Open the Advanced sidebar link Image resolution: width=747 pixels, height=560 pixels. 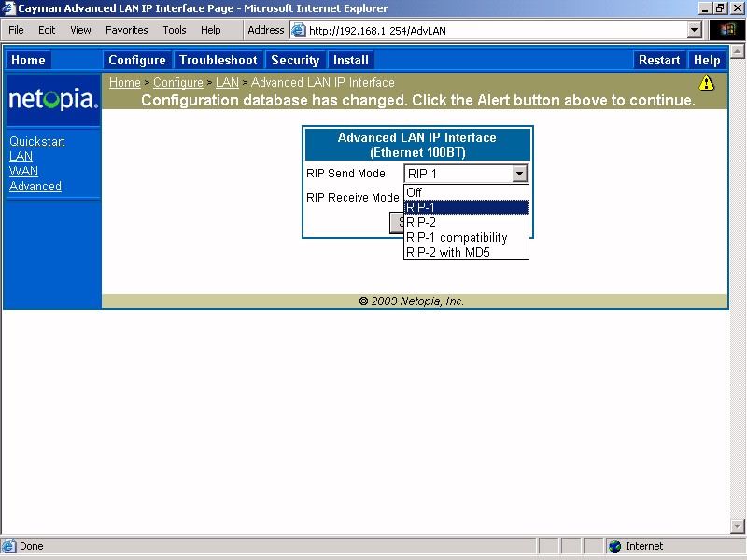[35, 186]
